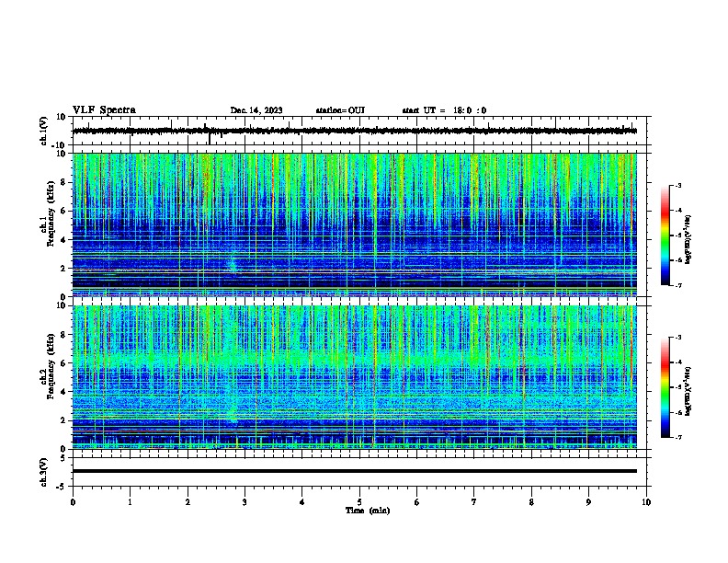Click the ch.1 colorbar log(PSD) label

pos(688,239)
